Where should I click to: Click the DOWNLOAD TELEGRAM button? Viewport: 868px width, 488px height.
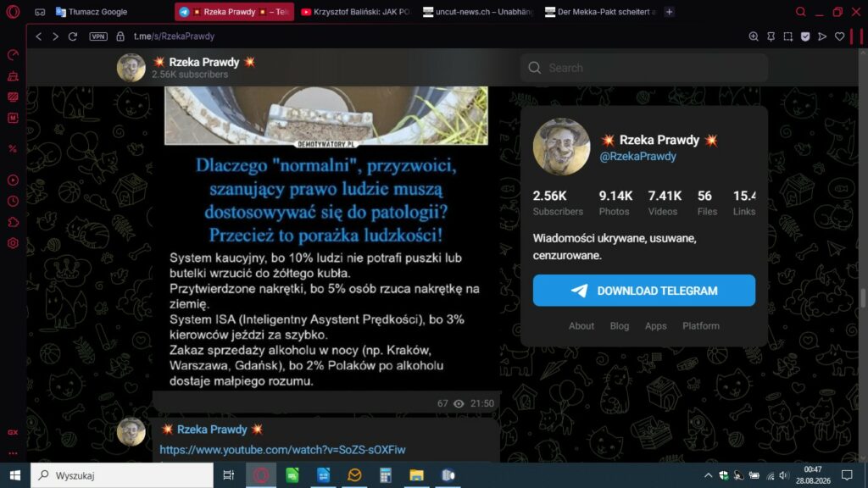click(644, 291)
